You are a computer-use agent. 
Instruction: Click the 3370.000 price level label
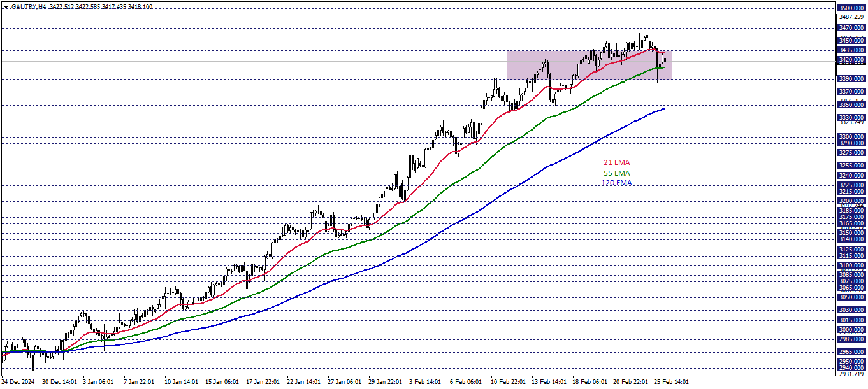point(851,92)
